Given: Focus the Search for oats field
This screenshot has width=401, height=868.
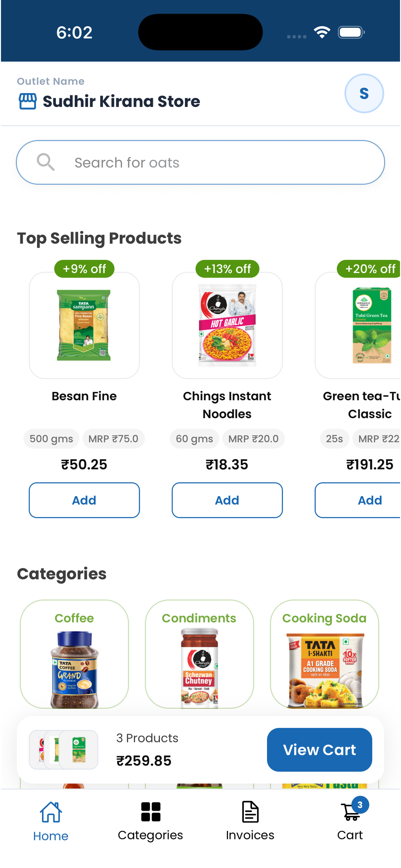Looking at the screenshot, I should tap(201, 163).
